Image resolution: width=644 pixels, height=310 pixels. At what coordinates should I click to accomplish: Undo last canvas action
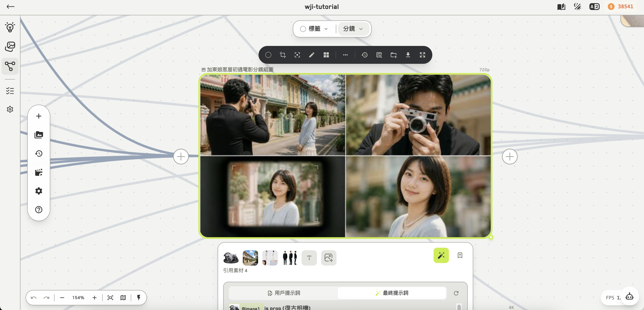(34, 298)
